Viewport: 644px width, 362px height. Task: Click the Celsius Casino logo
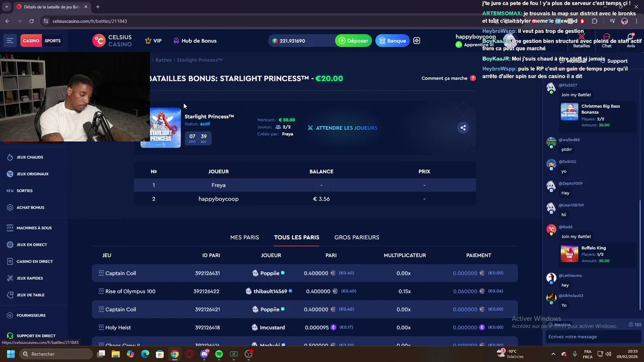[112, 41]
